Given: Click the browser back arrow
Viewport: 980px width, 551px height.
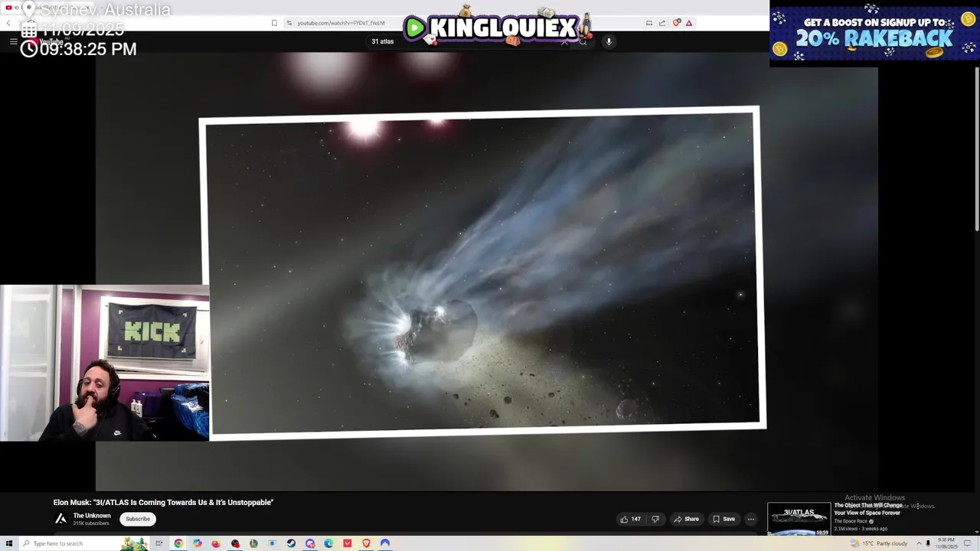Looking at the screenshot, I should point(8,23).
